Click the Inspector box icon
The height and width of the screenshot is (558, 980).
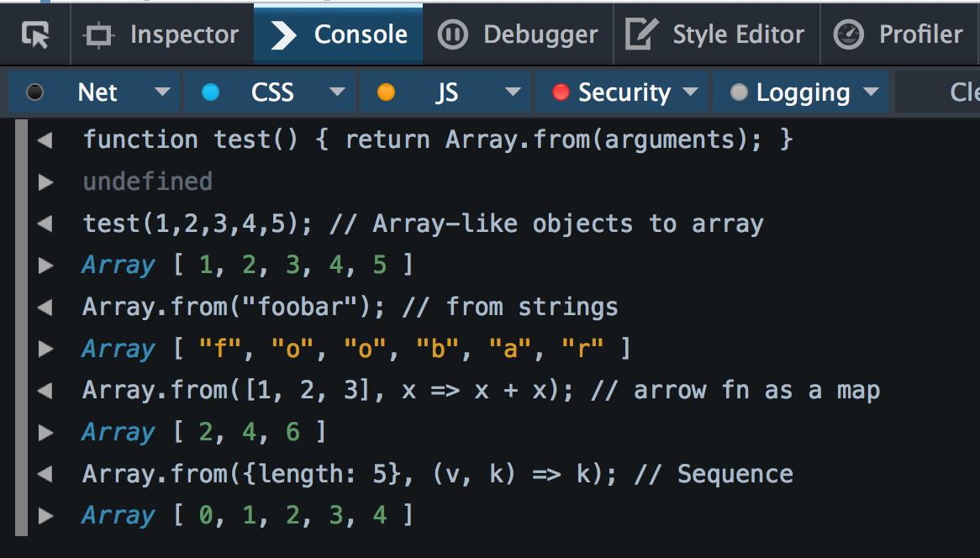click(x=98, y=35)
